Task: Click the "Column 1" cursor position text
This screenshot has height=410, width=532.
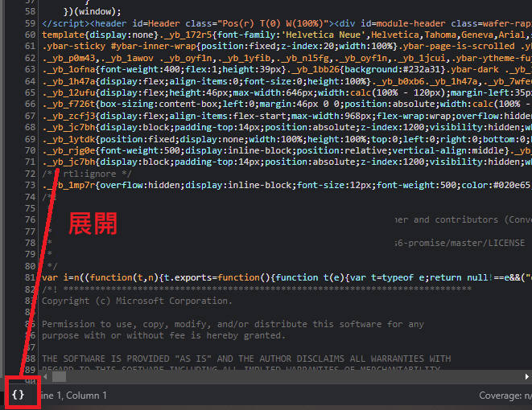Action: pos(86,396)
